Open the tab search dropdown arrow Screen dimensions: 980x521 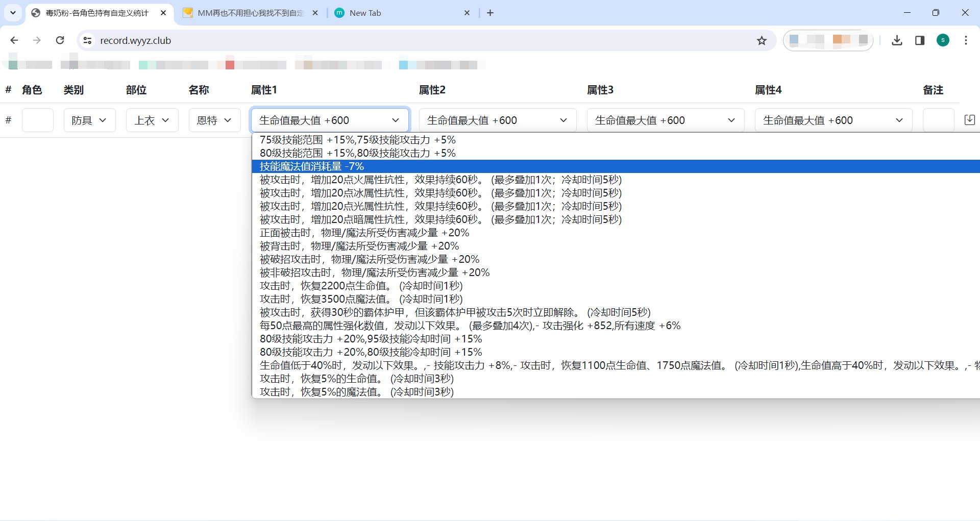[x=13, y=13]
